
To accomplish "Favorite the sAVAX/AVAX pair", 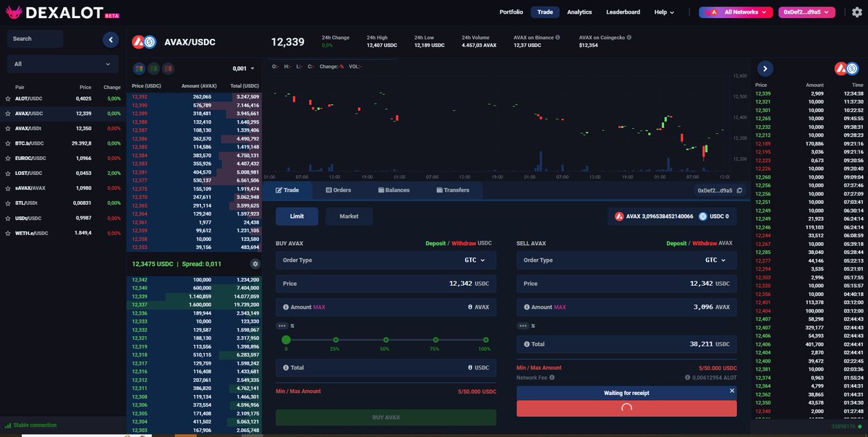I will click(8, 188).
